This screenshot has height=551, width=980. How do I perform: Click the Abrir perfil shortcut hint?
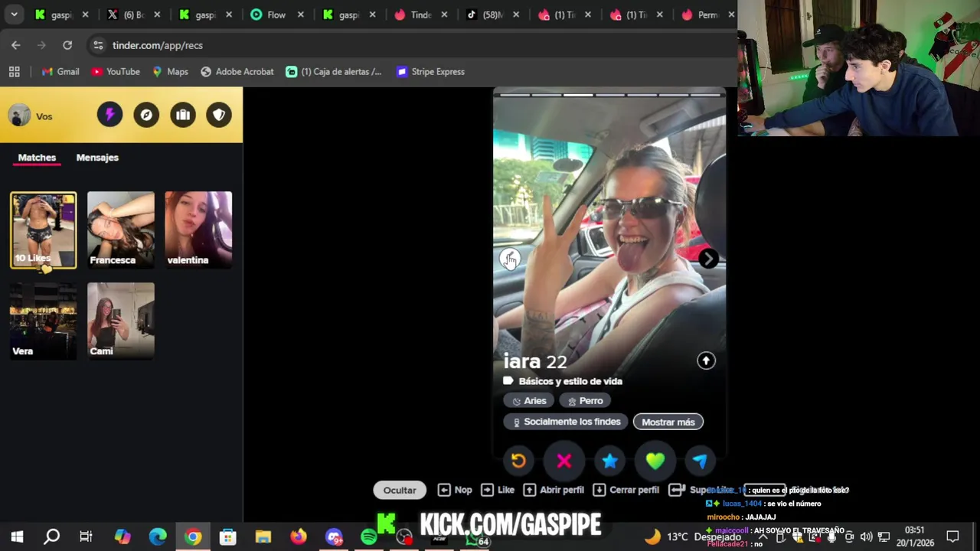pyautogui.click(x=554, y=490)
